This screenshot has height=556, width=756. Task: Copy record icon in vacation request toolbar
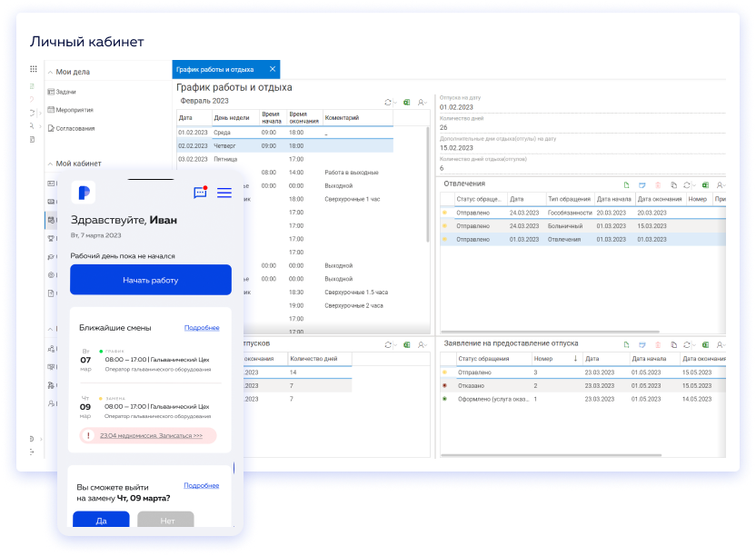tap(673, 345)
